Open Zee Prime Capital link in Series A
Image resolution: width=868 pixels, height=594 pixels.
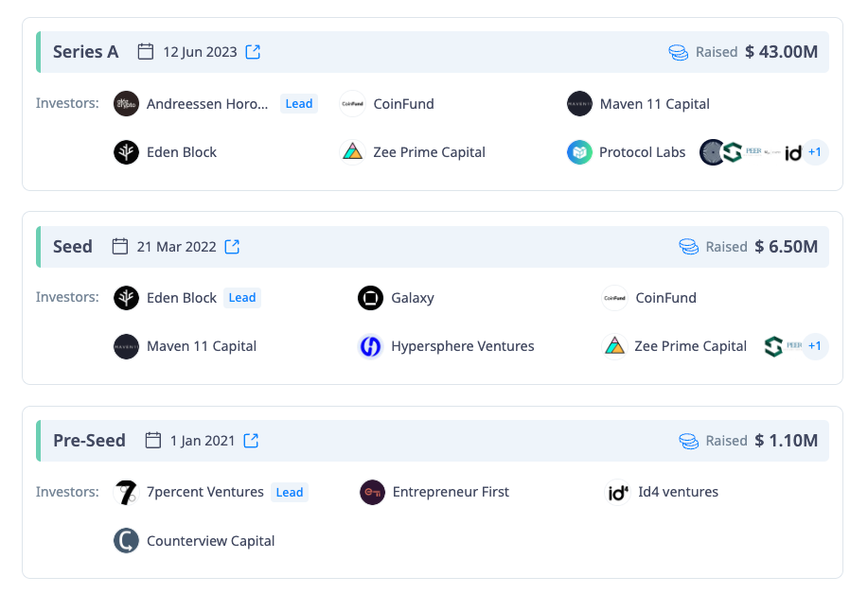point(429,152)
